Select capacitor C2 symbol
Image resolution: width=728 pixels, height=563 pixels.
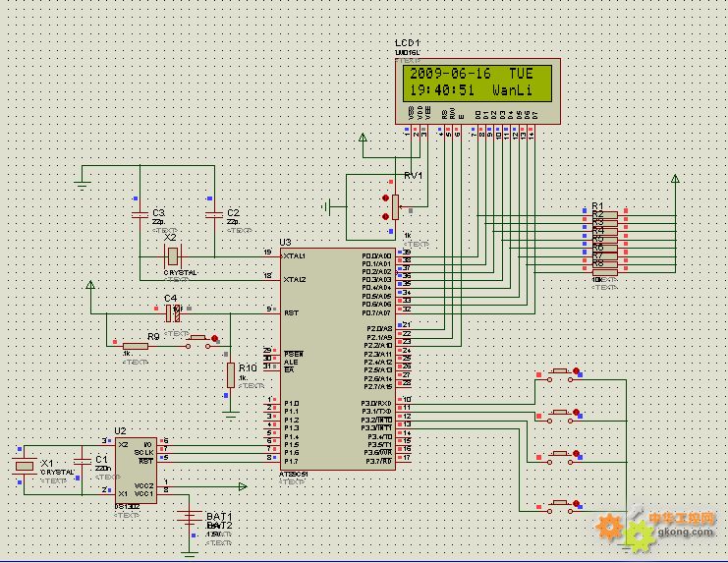[214, 214]
